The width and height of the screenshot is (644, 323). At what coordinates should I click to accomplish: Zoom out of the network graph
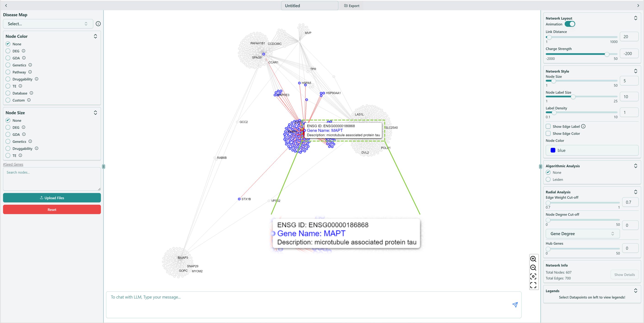tap(533, 268)
